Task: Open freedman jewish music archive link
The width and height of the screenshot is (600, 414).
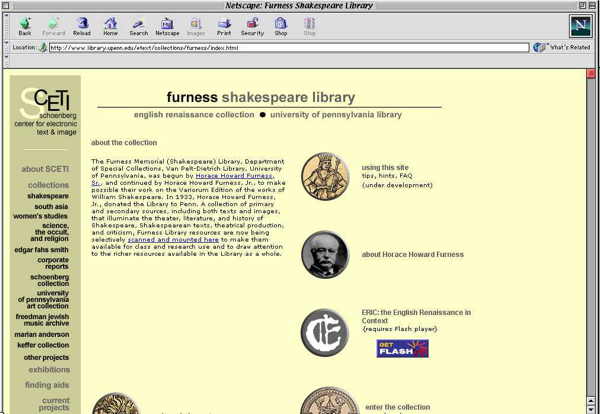Action: (x=42, y=320)
